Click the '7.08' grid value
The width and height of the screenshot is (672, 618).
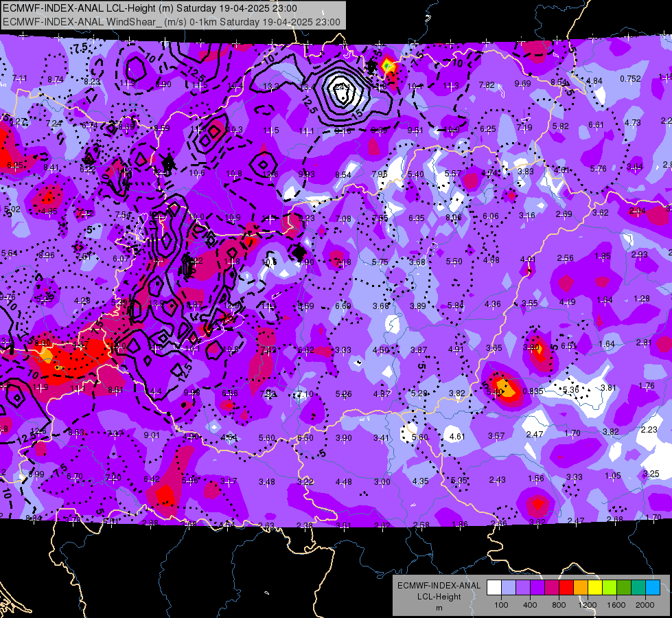pos(343,219)
